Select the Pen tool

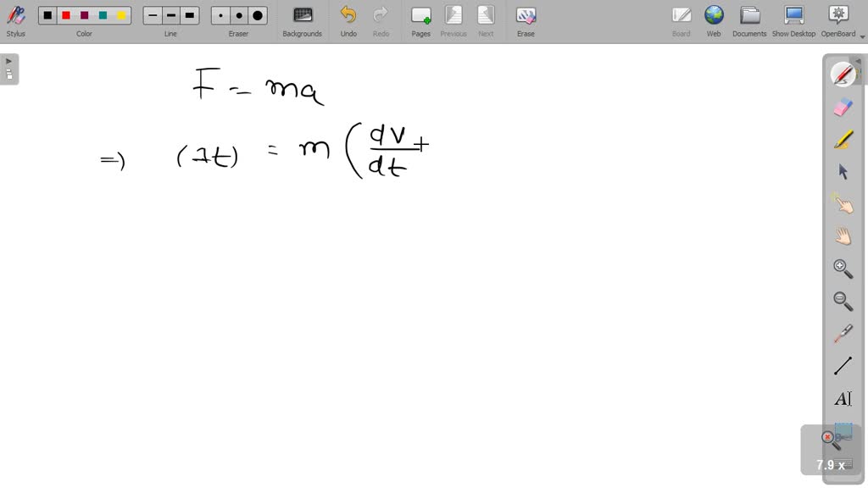click(842, 75)
